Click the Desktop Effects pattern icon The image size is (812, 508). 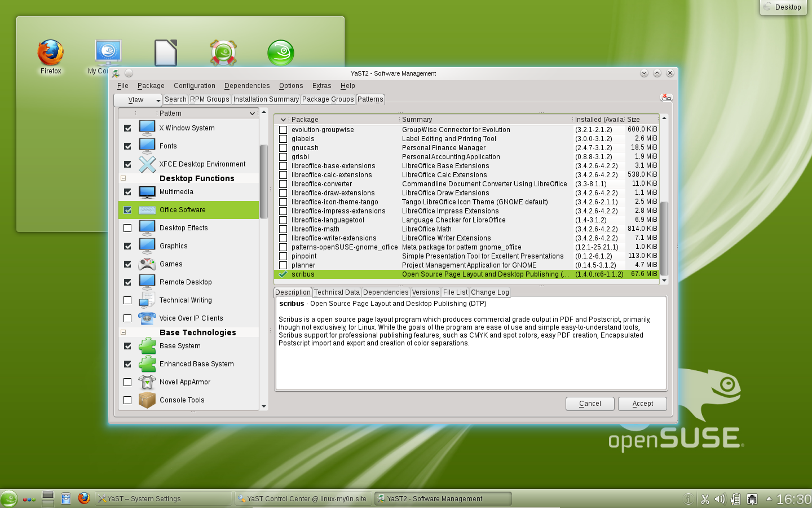point(147,228)
